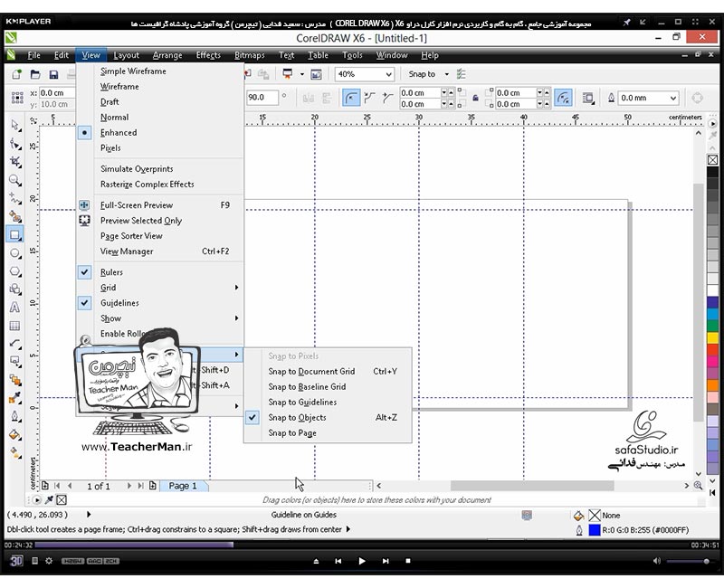Select the Ellipse tool
724x588 pixels.
15,253
